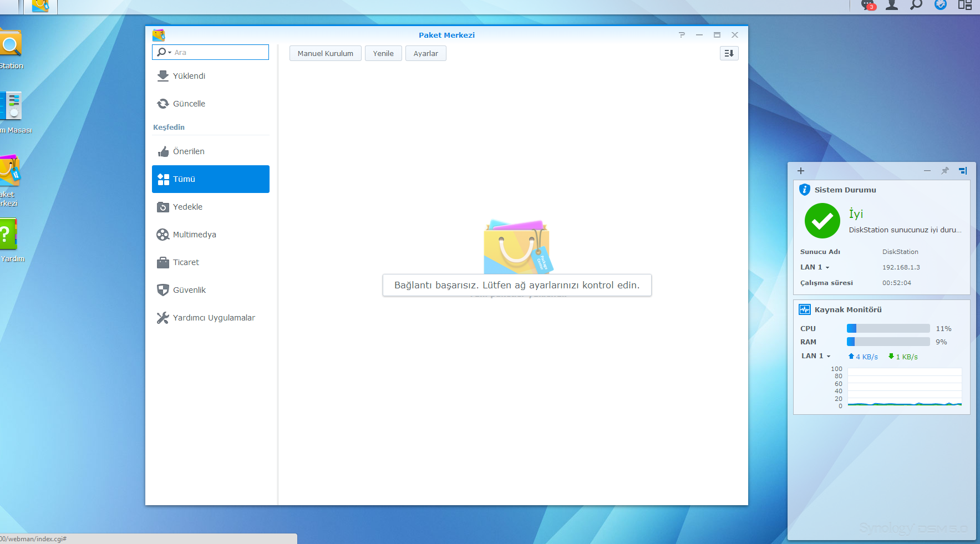Select the Multimedya category
Image resolution: width=980 pixels, height=544 pixels.
coord(194,235)
